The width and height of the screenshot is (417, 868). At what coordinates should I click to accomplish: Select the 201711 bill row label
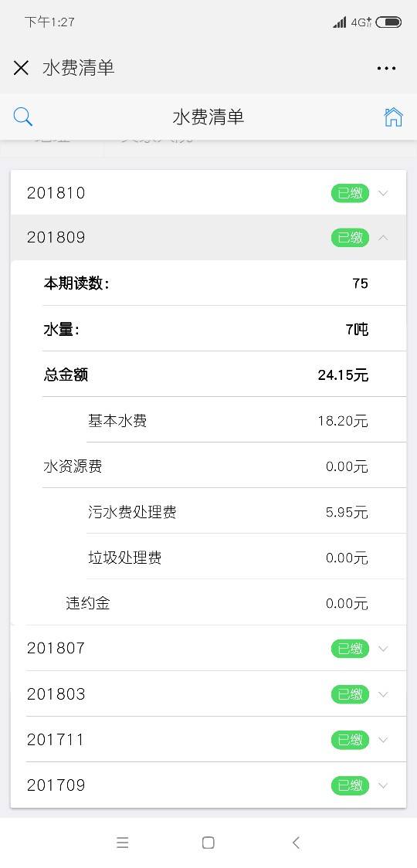point(56,740)
